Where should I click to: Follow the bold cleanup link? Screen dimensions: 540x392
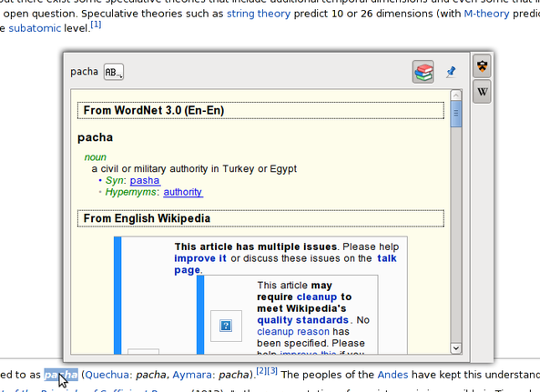tap(317, 297)
